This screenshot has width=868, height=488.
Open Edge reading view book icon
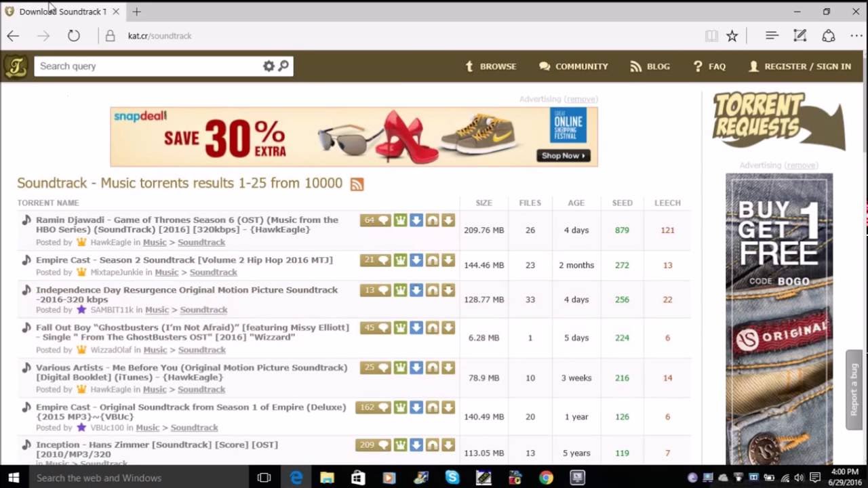pos(711,36)
